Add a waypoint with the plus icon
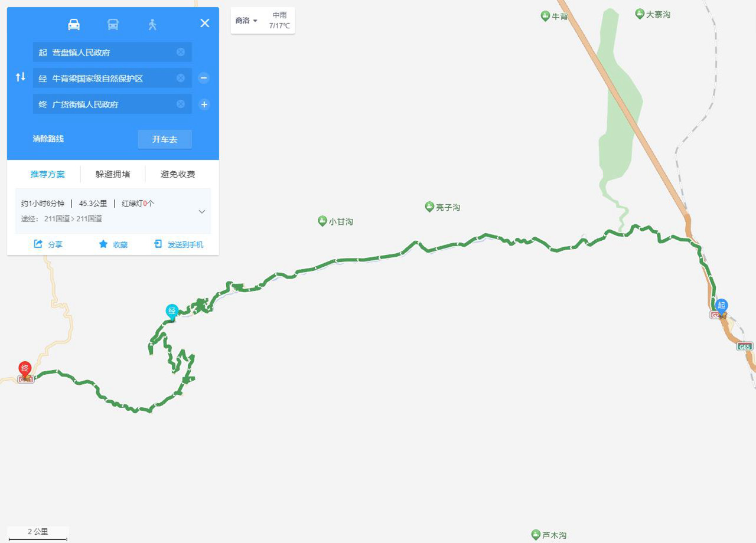Screen dimensions: 756x543 pos(204,104)
